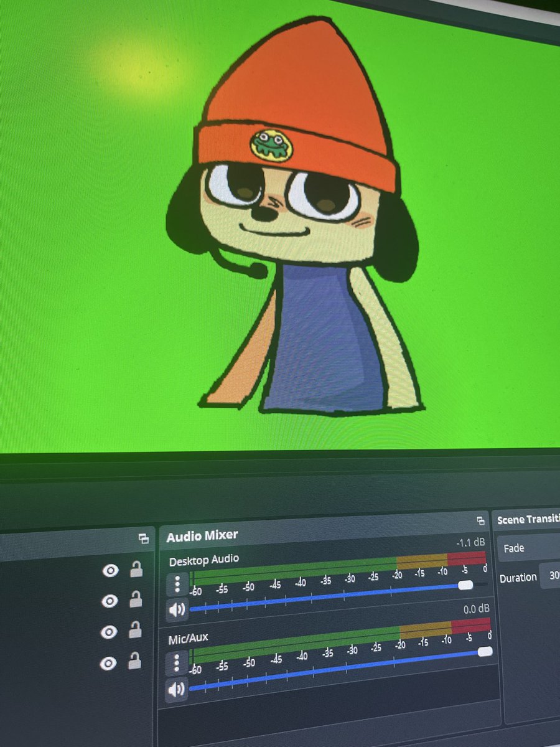Click the Mic/Aux label

[188, 639]
